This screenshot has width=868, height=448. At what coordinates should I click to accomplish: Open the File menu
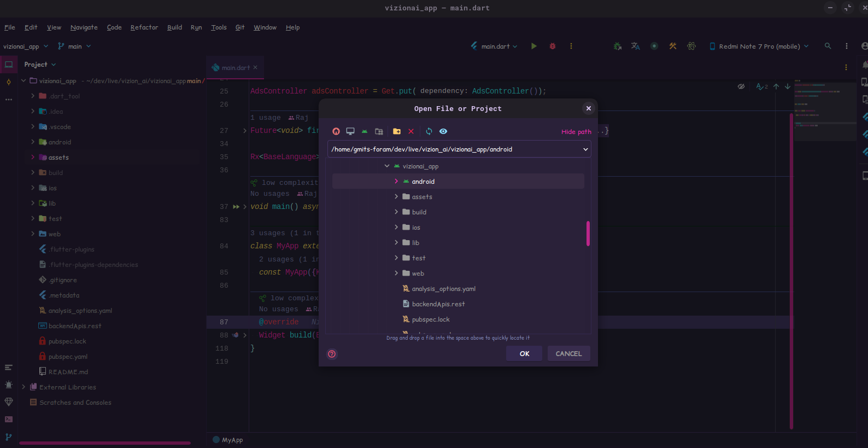pos(10,27)
